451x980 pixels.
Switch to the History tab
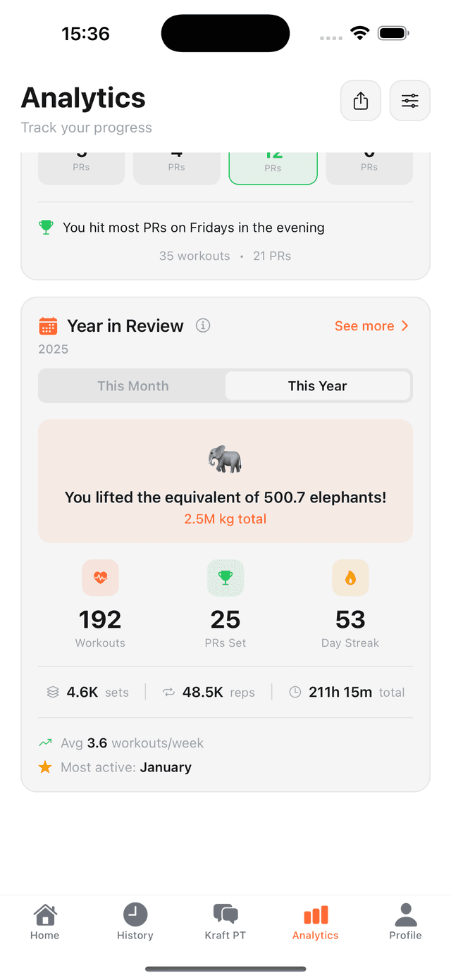[x=135, y=921]
